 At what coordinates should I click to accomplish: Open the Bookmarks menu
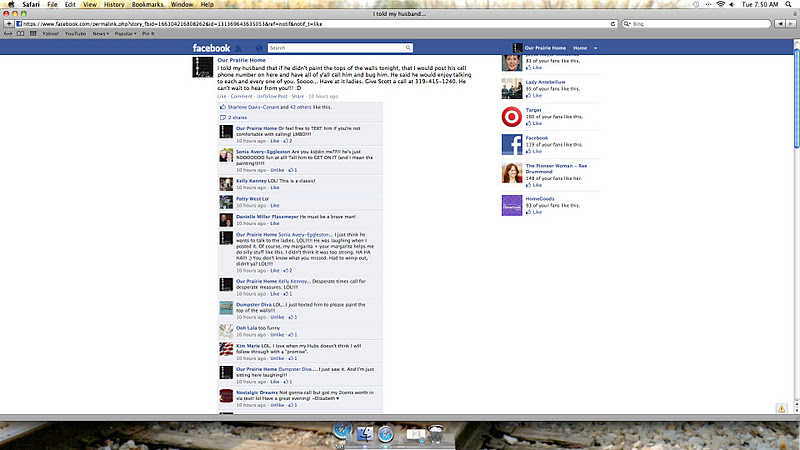tap(147, 4)
